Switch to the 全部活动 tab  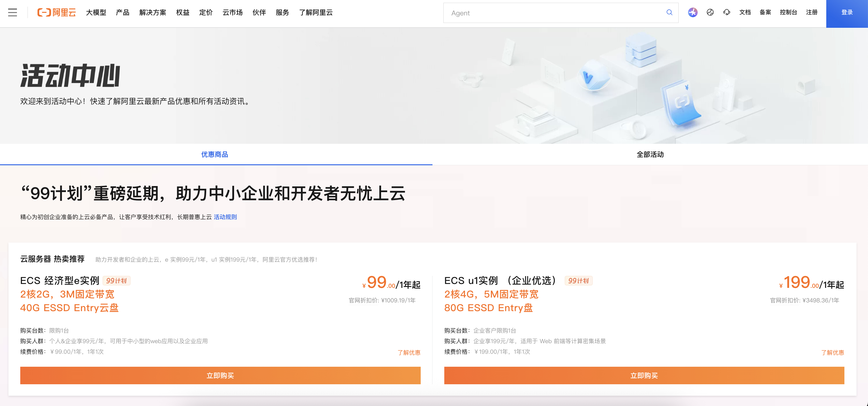[650, 155]
